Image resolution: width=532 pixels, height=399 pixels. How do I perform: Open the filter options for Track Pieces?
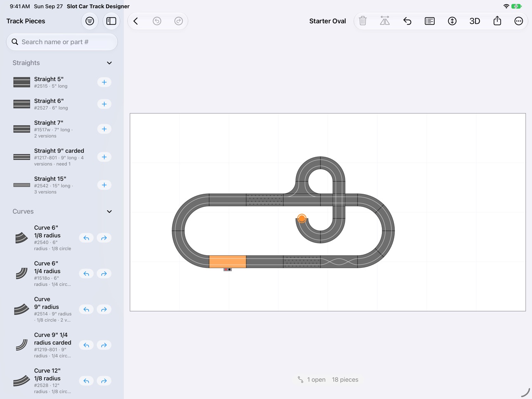coord(89,21)
